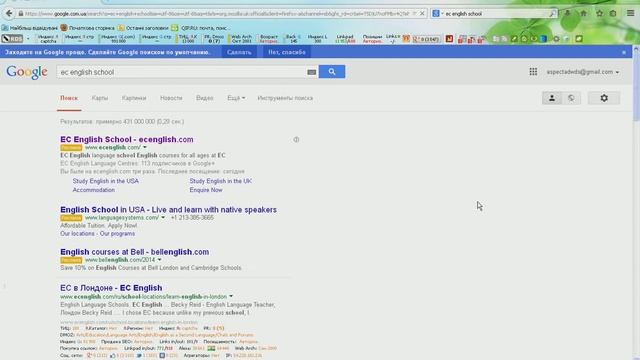
Task: Click the blue 'Сделать' button in notification bar
Action: 239,52
